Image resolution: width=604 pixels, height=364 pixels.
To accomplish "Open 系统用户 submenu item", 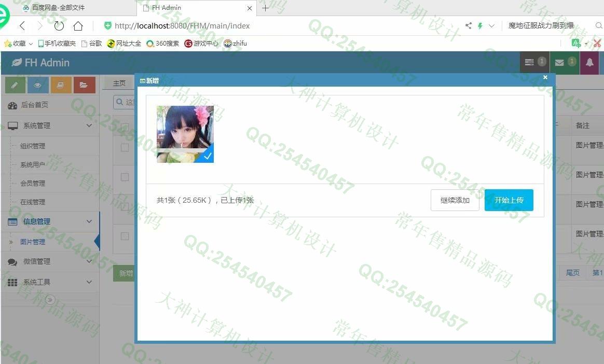I will [x=33, y=165].
